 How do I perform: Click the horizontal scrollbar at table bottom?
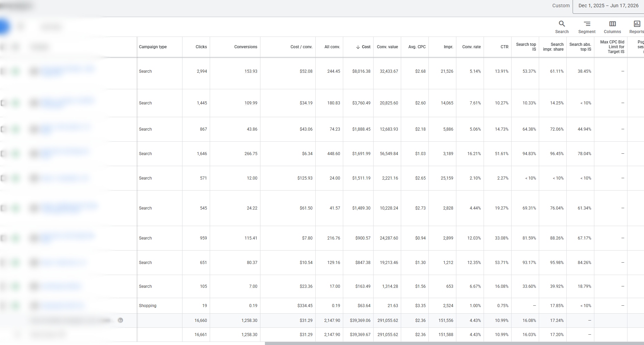454,343
